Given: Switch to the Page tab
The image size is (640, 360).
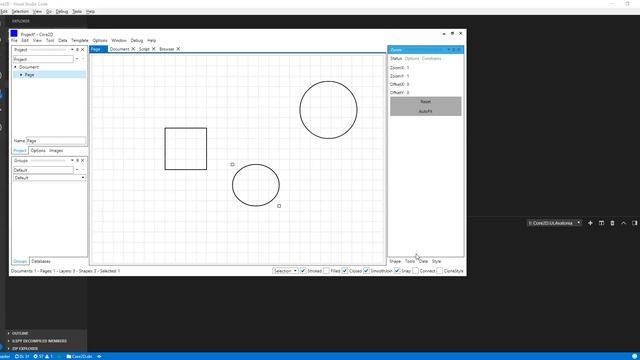Looking at the screenshot, I should click(x=98, y=49).
